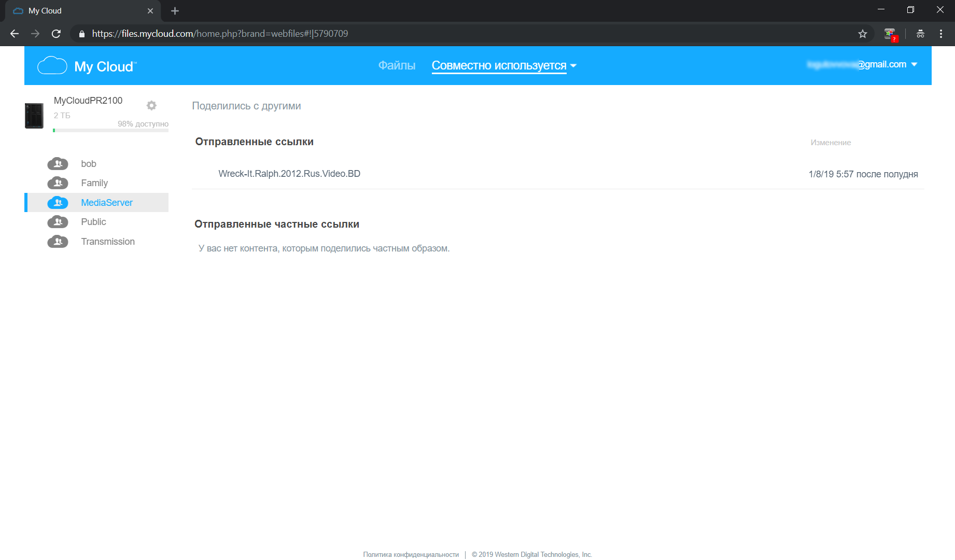This screenshot has width=955, height=560.
Task: Click the 98% доступно storage label
Action: pos(143,124)
